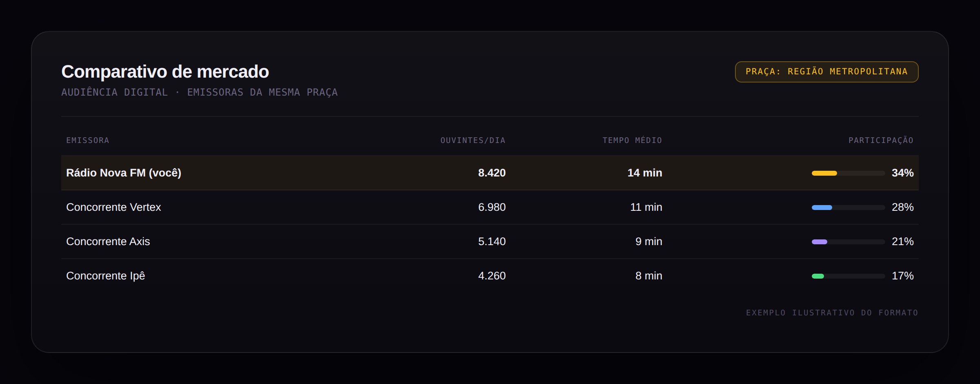Select the 9 min average time cell

(x=649, y=241)
